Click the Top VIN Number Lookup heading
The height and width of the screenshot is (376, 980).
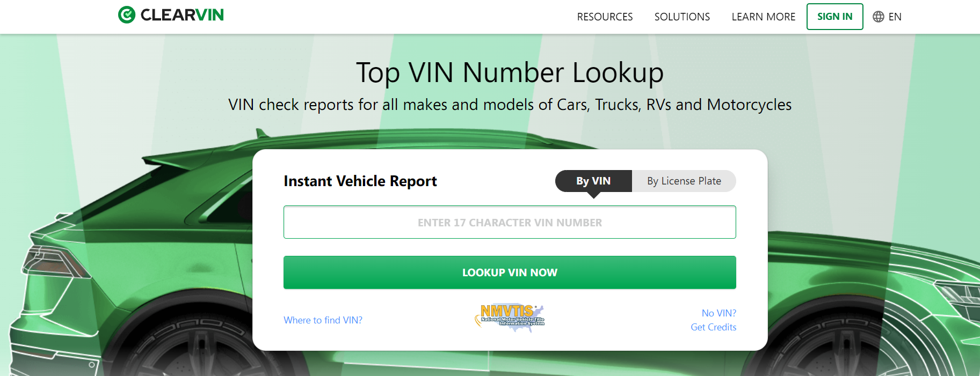pyautogui.click(x=510, y=72)
